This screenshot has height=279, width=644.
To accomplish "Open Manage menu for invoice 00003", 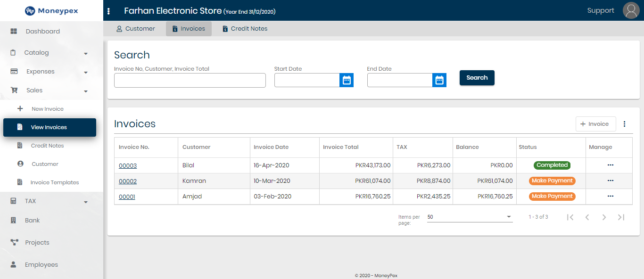I will [x=611, y=165].
